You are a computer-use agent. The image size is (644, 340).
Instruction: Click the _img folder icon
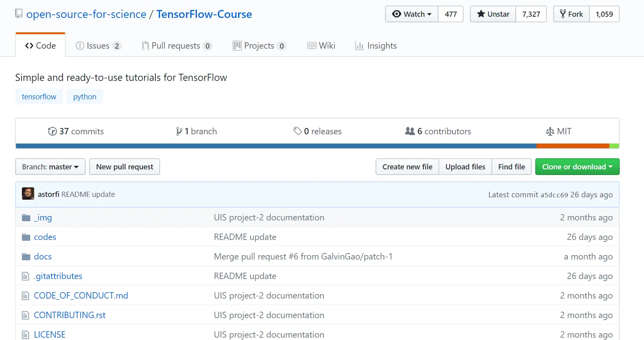26,218
